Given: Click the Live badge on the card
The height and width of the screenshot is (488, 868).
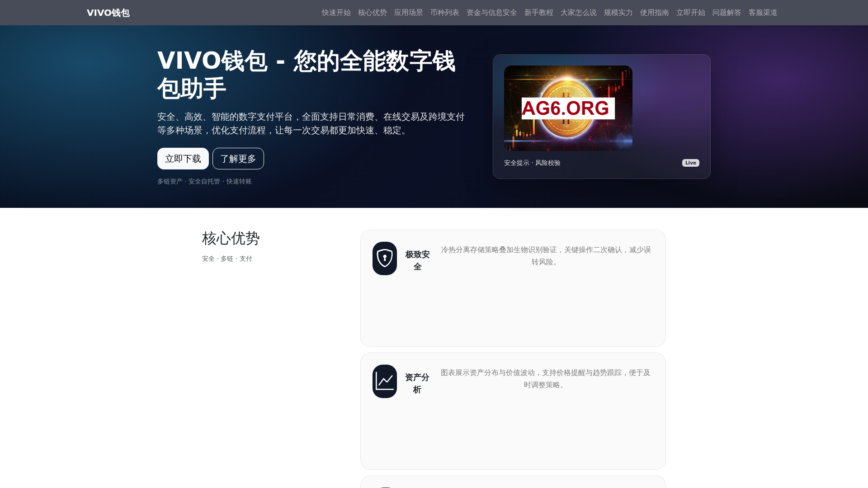Looking at the screenshot, I should click(x=690, y=163).
